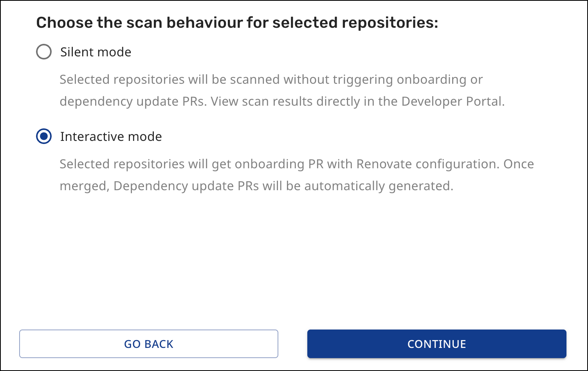Click the word "Once" in Interactive mode description
This screenshot has height=371, width=588.
518,164
